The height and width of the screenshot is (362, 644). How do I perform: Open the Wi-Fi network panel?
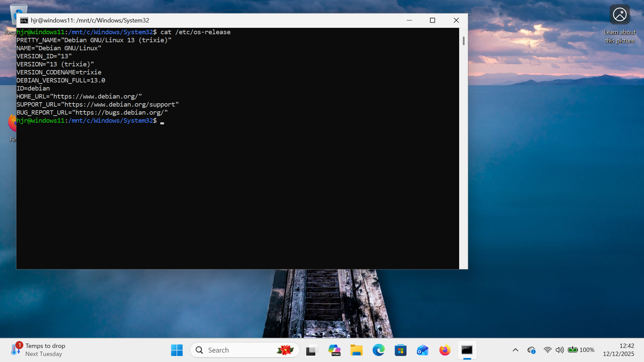tap(547, 350)
